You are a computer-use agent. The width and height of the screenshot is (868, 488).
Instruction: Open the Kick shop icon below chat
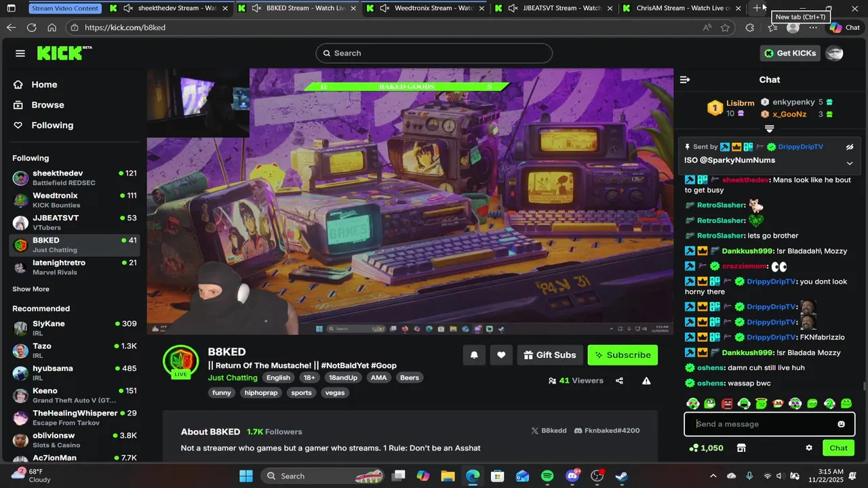tap(741, 448)
